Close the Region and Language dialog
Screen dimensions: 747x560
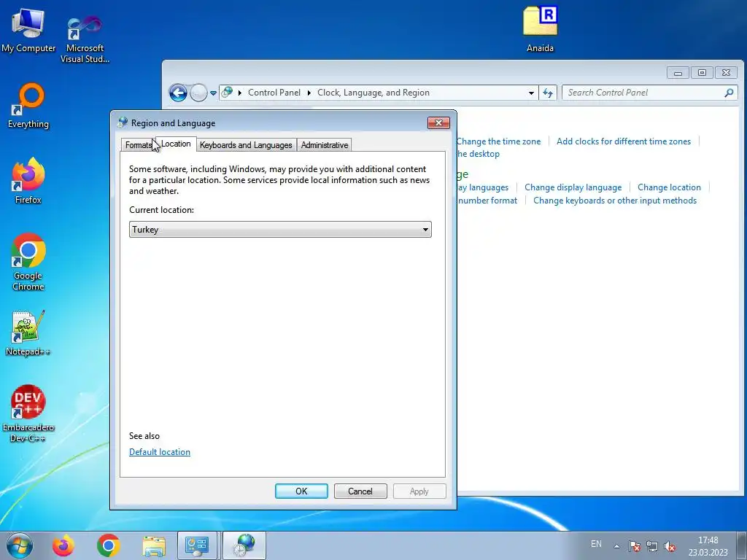438,122
